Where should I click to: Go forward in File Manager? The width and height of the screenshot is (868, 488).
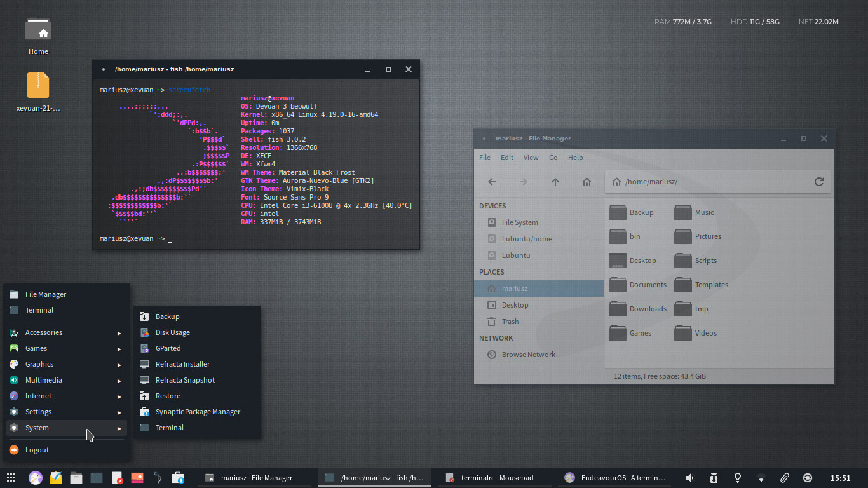[x=524, y=182]
